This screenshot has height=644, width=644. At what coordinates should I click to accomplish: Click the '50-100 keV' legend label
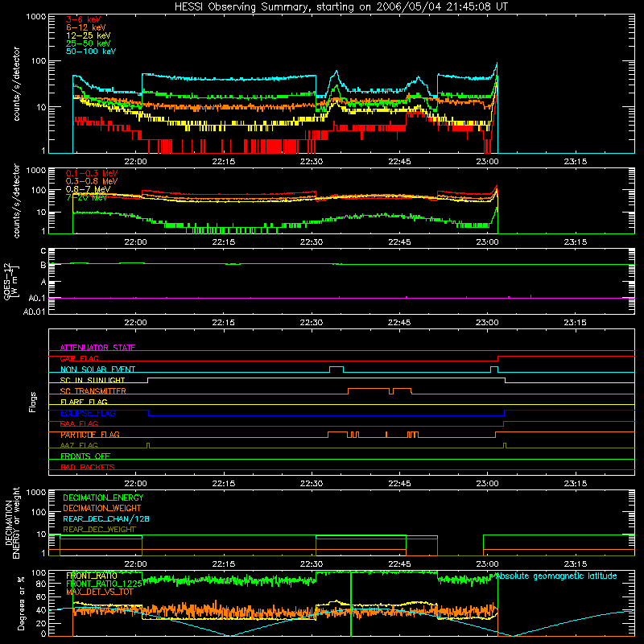pyautogui.click(x=91, y=52)
